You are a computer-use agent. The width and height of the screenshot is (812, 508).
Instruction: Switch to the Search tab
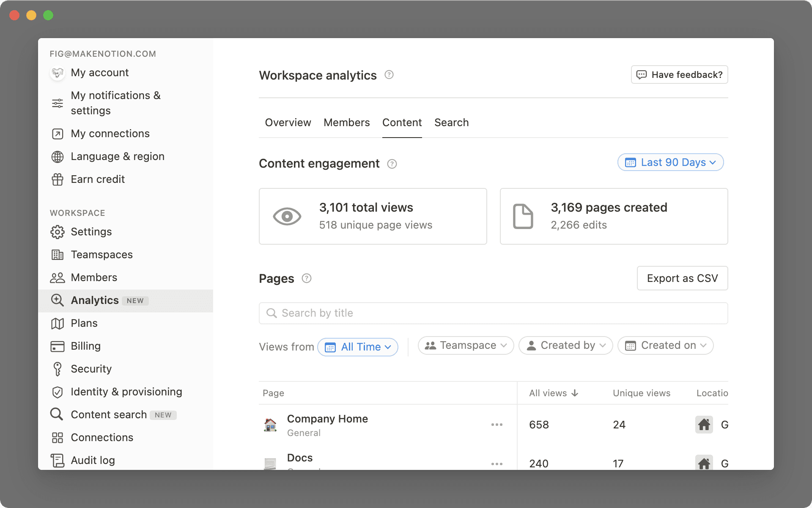[451, 122]
